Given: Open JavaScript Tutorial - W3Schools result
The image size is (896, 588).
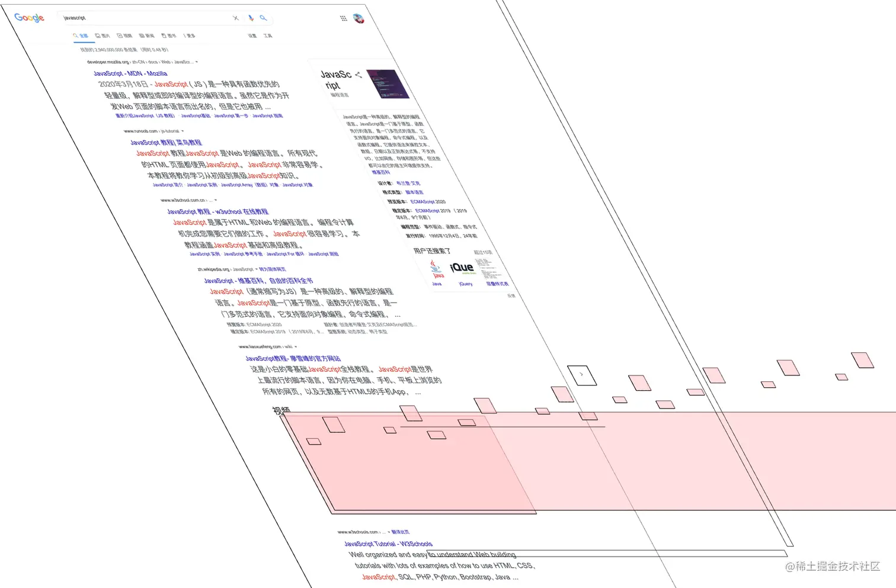Looking at the screenshot, I should coord(388,544).
